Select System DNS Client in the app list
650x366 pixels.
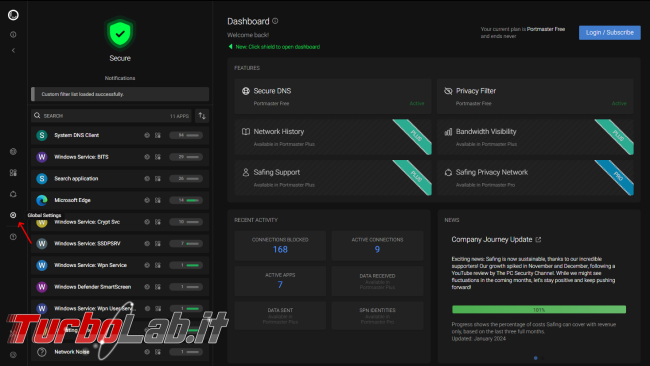[120, 135]
